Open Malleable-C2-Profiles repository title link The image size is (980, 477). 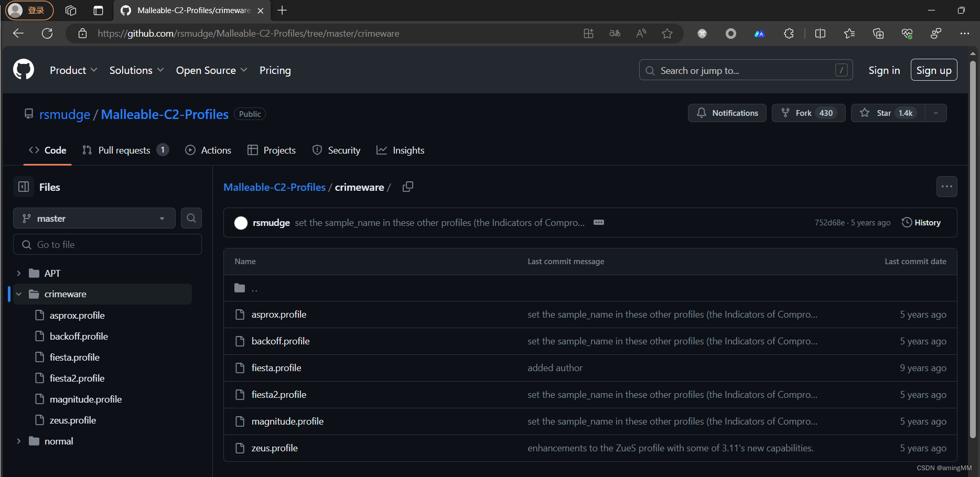coord(165,114)
